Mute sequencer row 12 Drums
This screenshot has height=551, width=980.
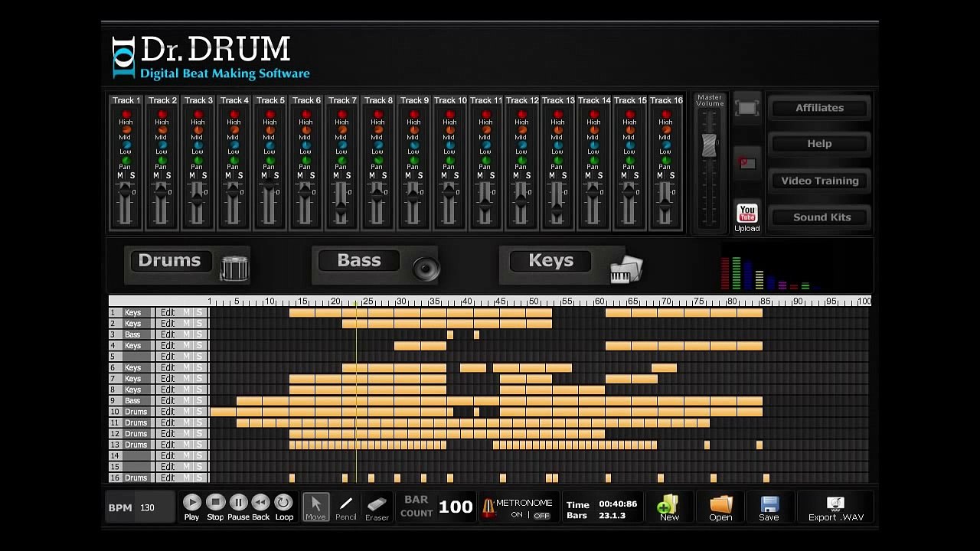click(186, 434)
